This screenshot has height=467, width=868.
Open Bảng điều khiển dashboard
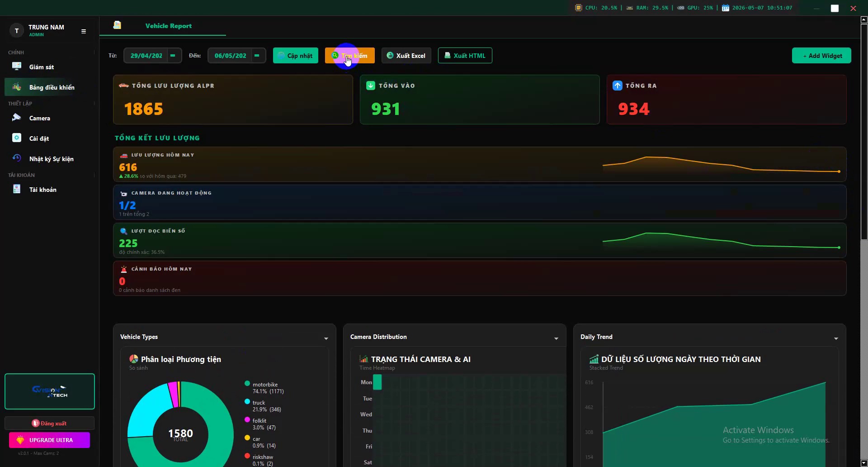coord(50,87)
